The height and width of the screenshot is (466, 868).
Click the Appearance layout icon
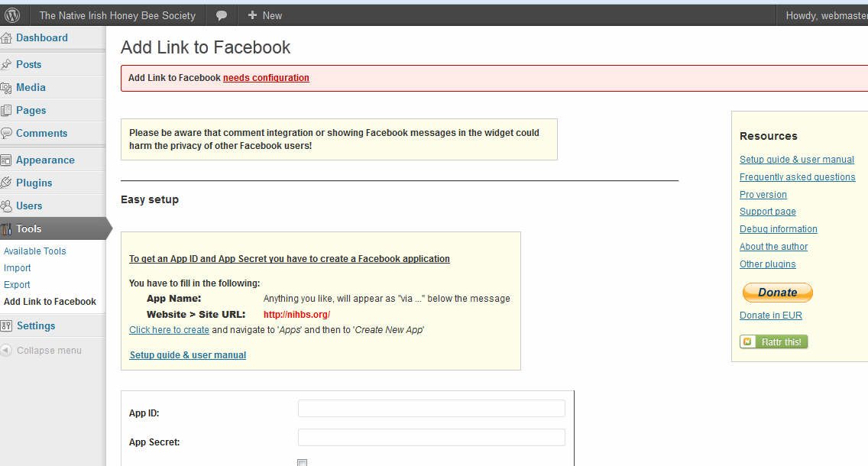(x=6, y=160)
